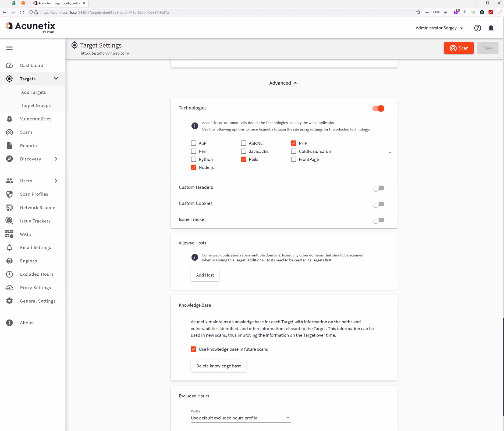The width and height of the screenshot is (504, 431).
Task: Toggle the hamburger sidebar menu icon
Action: pos(9,48)
